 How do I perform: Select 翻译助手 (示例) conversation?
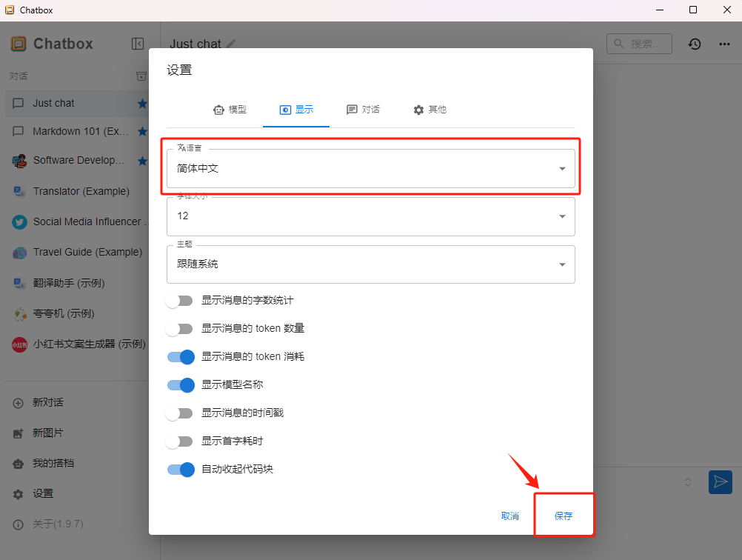pos(76,283)
